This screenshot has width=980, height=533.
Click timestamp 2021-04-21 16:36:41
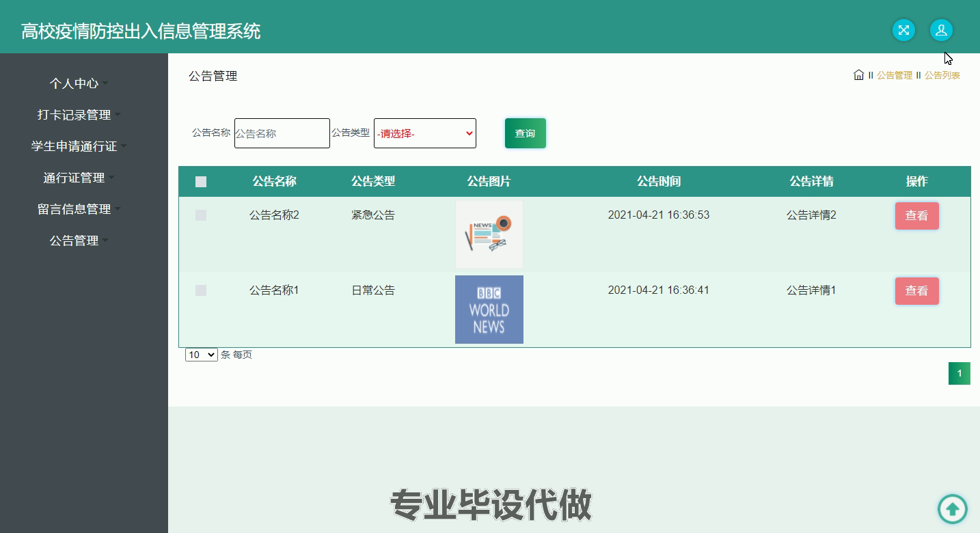click(659, 290)
